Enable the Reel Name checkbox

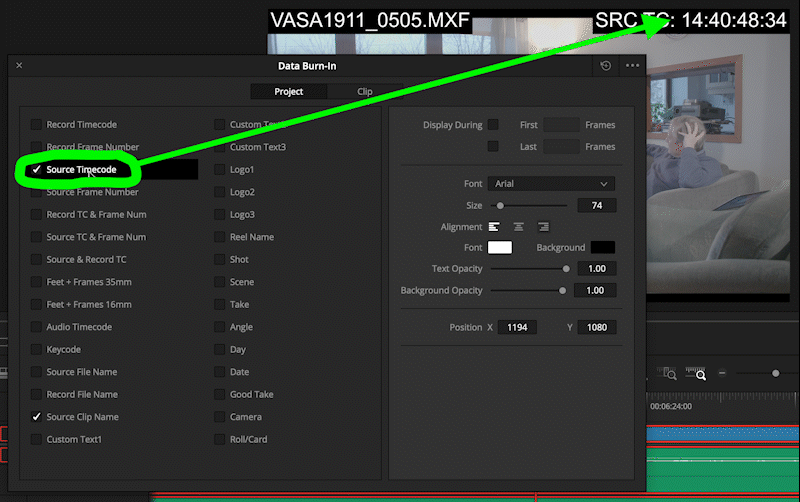[x=220, y=237]
